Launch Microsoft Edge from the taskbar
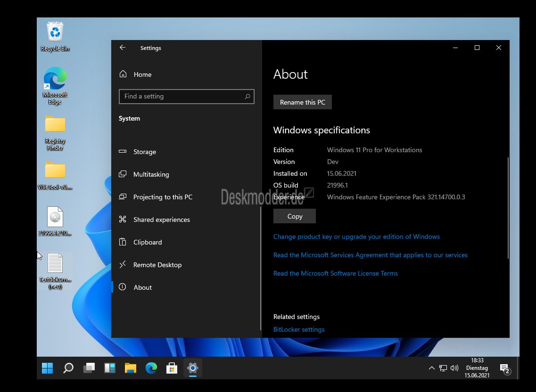Image resolution: width=536 pixels, height=392 pixels. pos(151,368)
